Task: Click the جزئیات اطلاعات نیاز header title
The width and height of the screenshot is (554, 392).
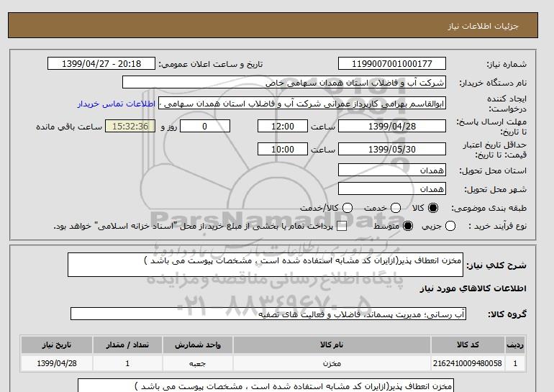Action: [x=483, y=26]
